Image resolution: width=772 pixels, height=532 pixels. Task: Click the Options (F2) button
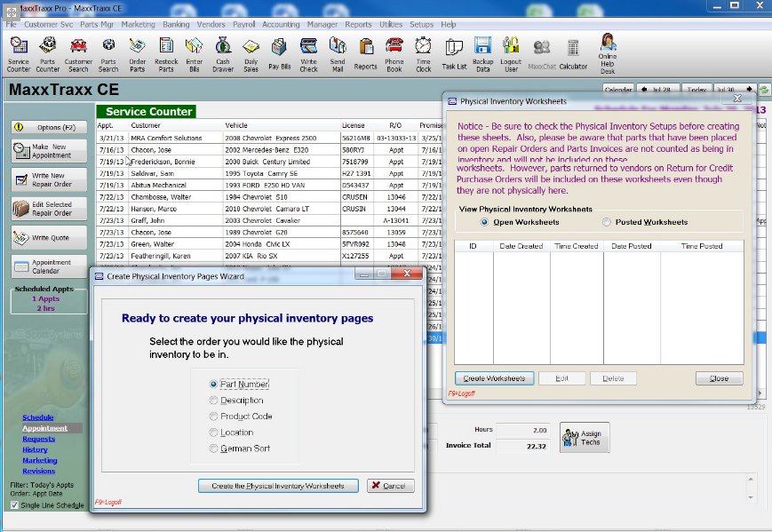click(49, 127)
